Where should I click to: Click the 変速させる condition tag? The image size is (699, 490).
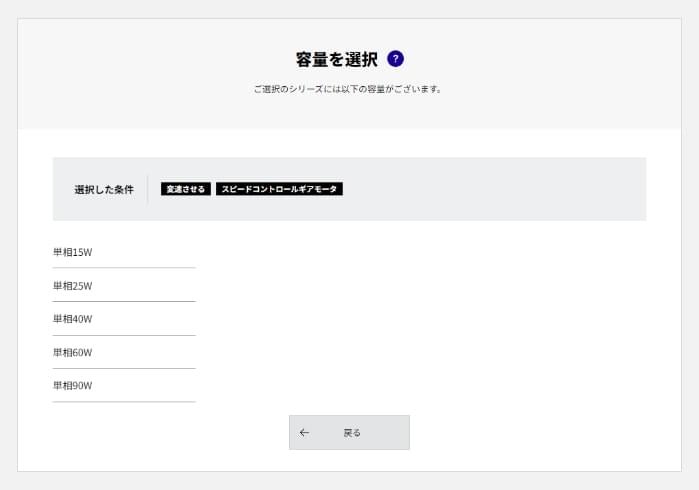pos(185,189)
